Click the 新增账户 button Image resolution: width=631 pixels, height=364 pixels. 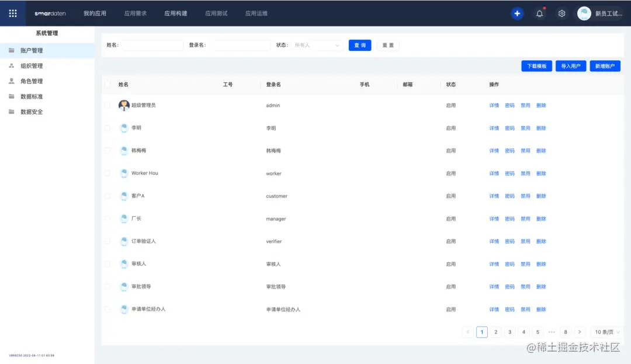click(x=605, y=65)
